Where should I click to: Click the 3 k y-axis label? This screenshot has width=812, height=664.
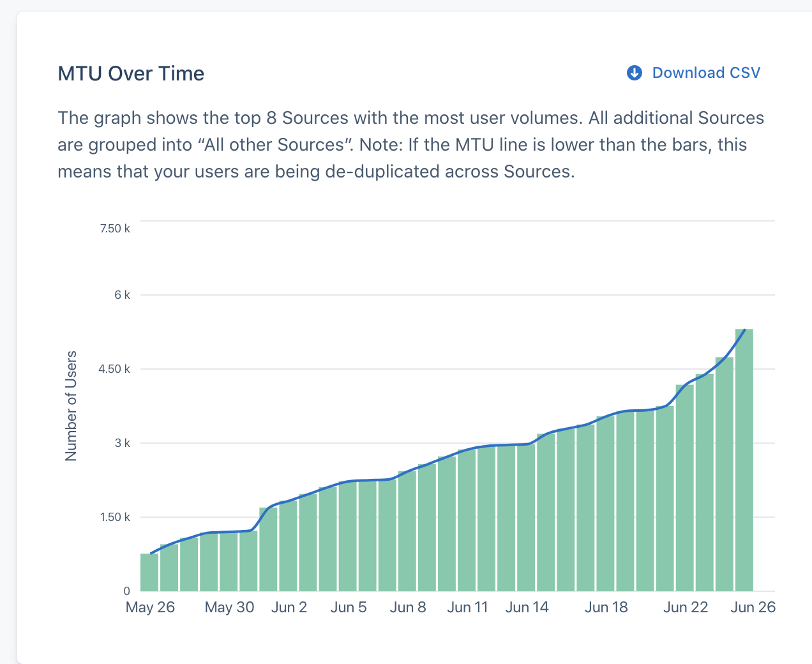point(122,443)
